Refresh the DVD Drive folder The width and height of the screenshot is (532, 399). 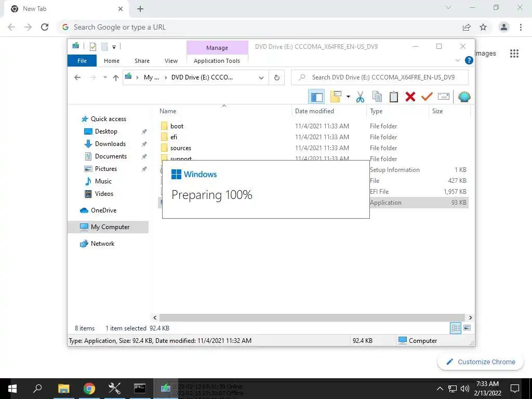(x=277, y=78)
